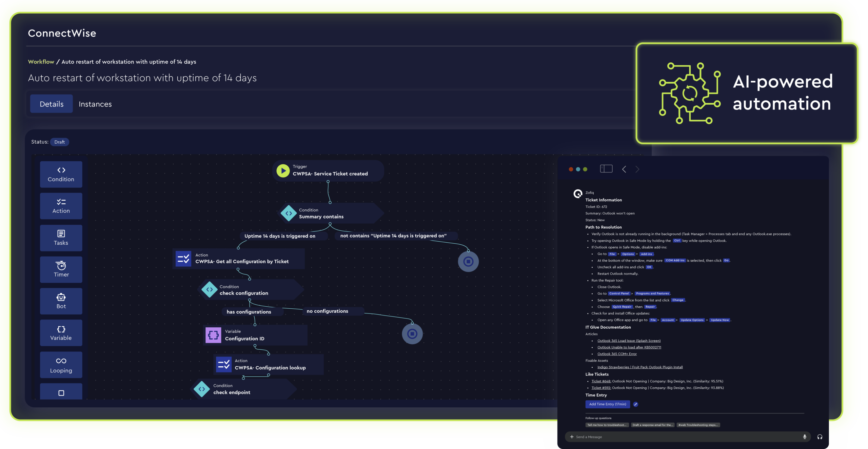Click 'Draft a response email for the...' suggestion
868x449 pixels.
click(x=652, y=425)
